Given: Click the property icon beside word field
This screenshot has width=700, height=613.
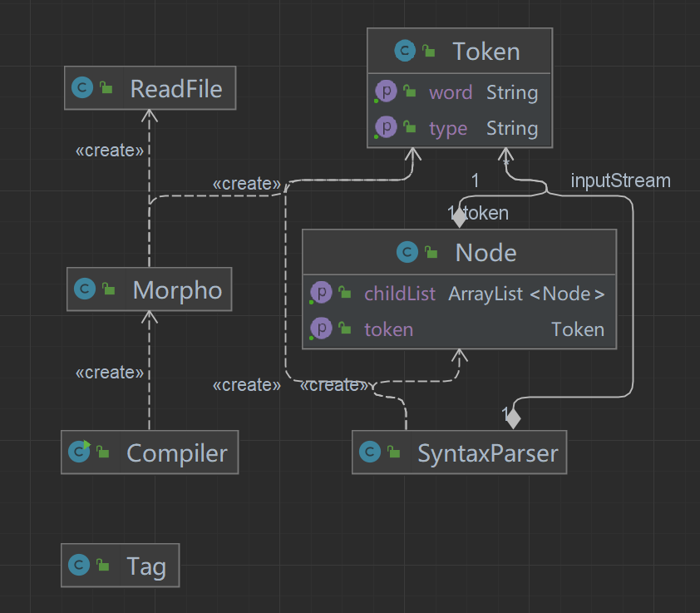Looking at the screenshot, I should [386, 91].
